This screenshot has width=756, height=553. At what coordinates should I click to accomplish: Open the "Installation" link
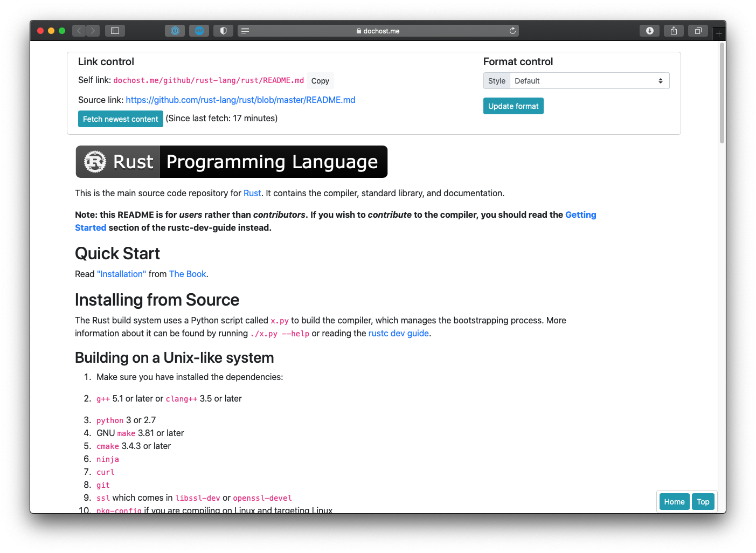tap(121, 274)
